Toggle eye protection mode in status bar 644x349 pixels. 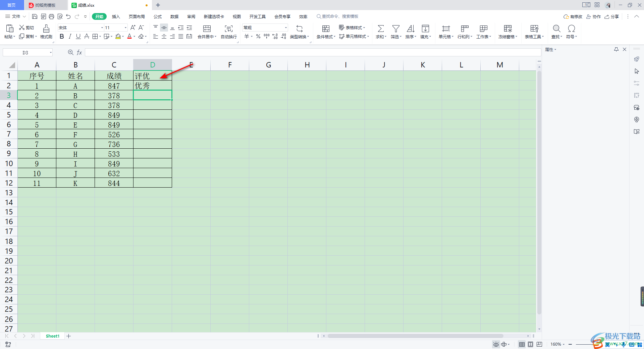496,344
